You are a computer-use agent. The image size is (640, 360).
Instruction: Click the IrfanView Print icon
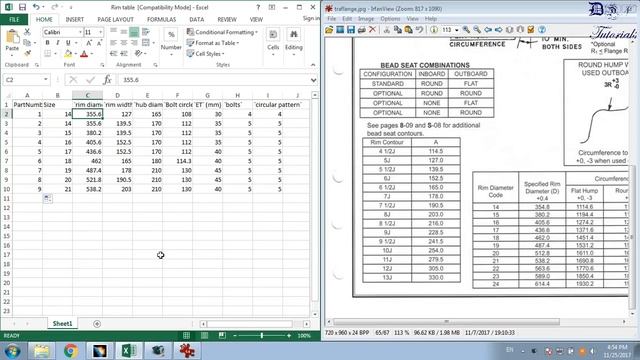(361, 30)
